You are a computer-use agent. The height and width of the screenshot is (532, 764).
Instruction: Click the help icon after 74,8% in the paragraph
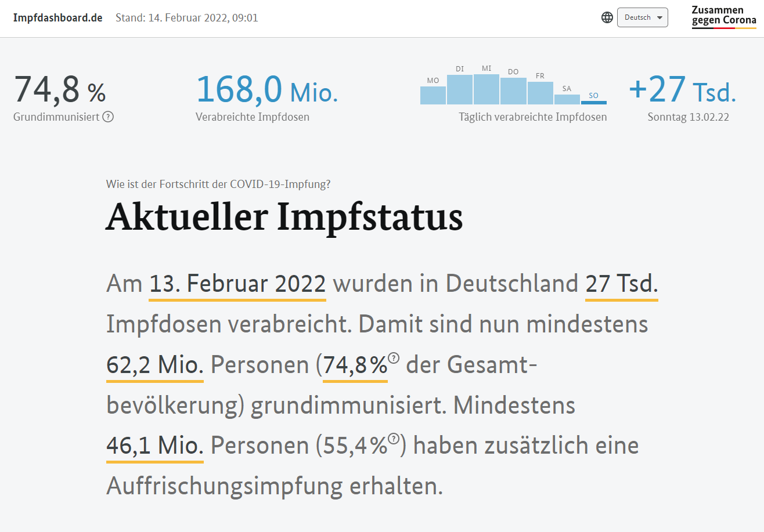tap(394, 358)
